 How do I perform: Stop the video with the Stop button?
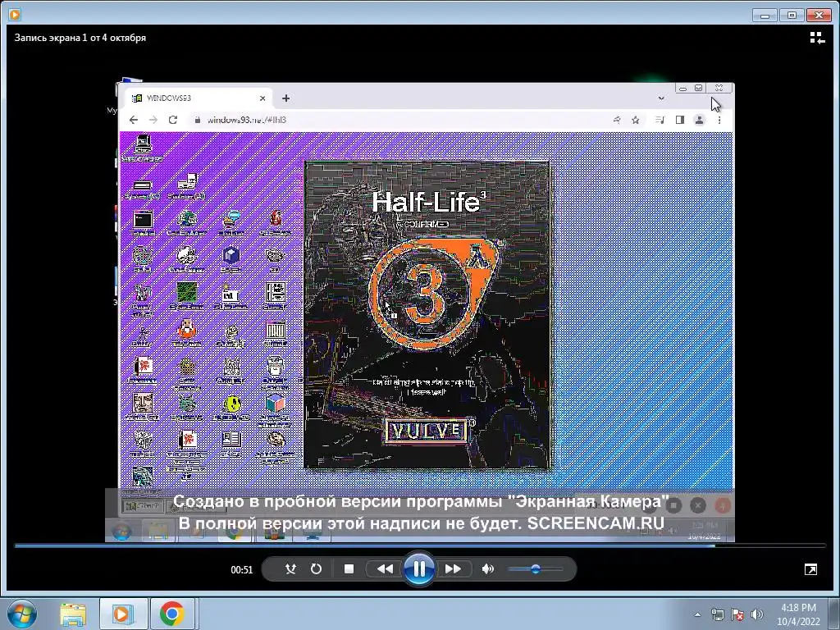tap(349, 569)
